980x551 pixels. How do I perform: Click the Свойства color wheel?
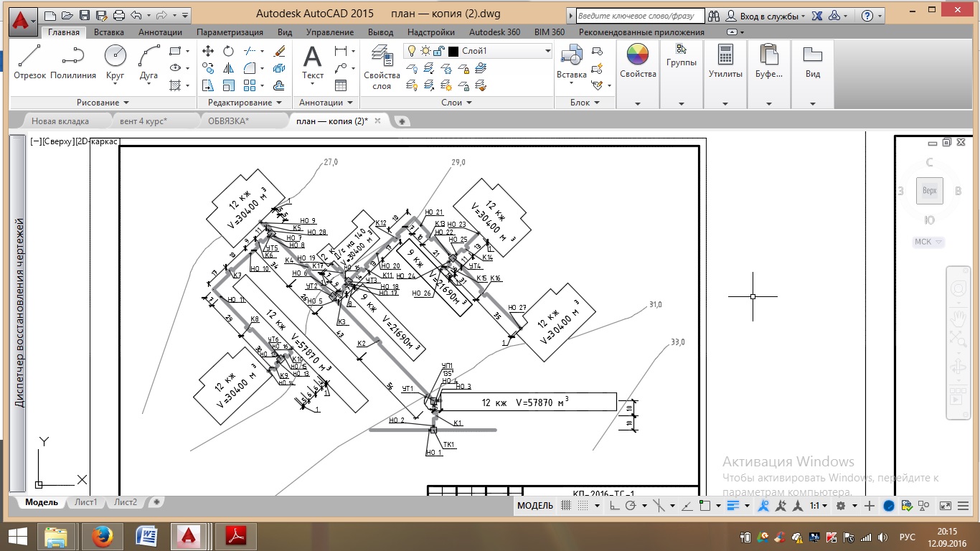coord(638,55)
